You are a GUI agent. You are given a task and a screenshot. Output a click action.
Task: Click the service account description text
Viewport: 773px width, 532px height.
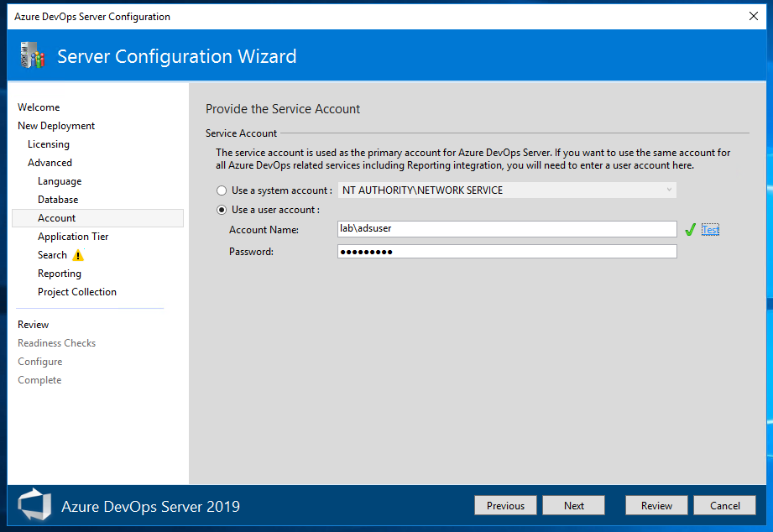tap(473, 159)
